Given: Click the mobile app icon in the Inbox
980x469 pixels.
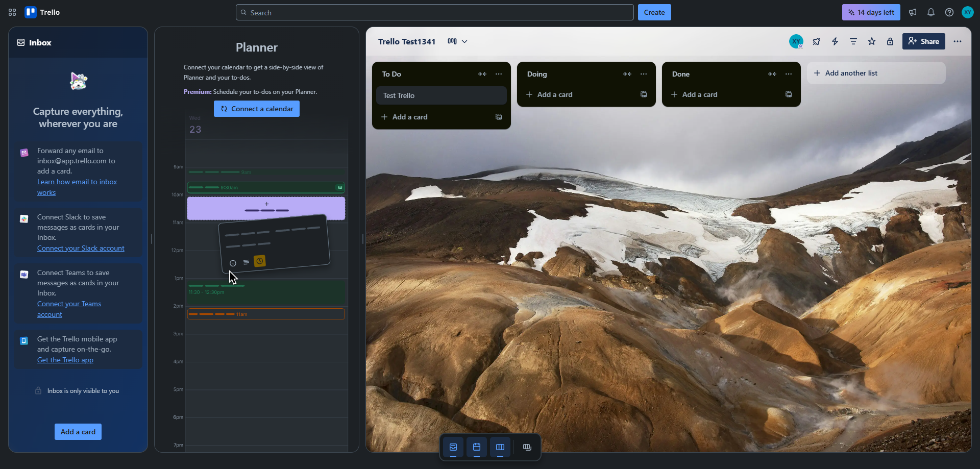Looking at the screenshot, I should pos(24,341).
